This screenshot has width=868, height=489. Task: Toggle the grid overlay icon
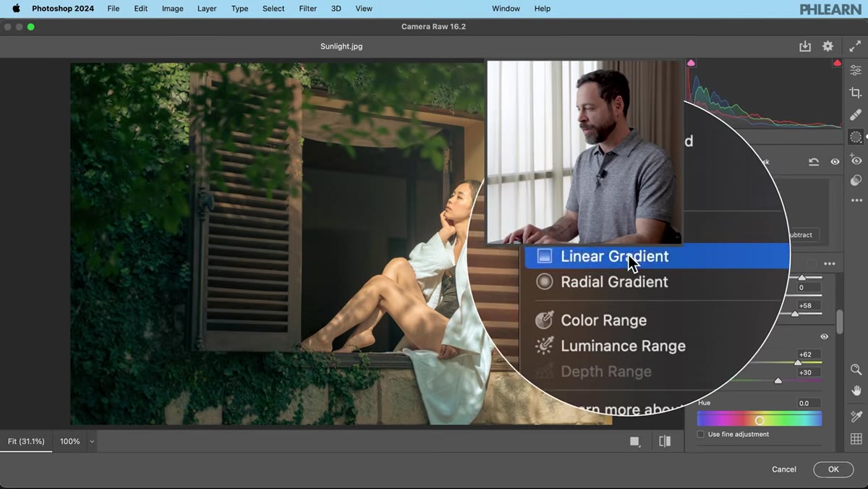tap(856, 438)
